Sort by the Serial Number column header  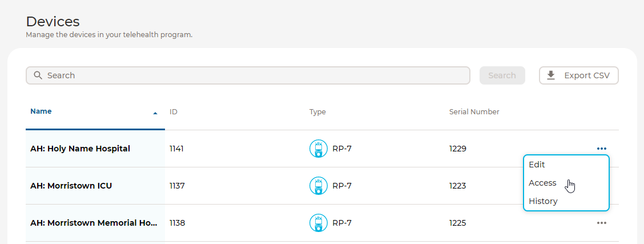tap(474, 112)
